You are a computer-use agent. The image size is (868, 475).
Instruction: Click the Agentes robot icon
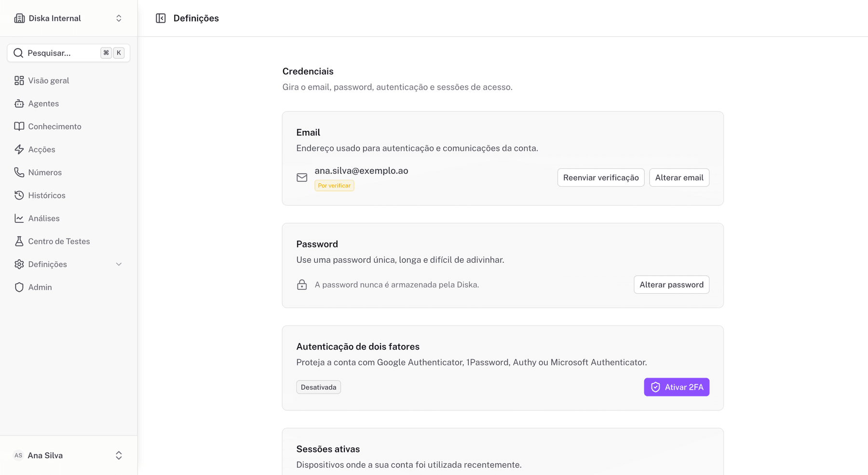(19, 104)
